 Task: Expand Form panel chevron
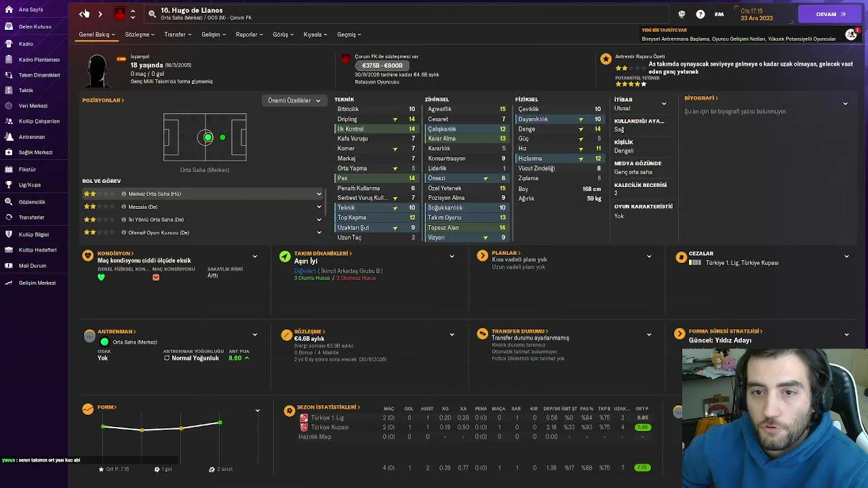coord(257,410)
